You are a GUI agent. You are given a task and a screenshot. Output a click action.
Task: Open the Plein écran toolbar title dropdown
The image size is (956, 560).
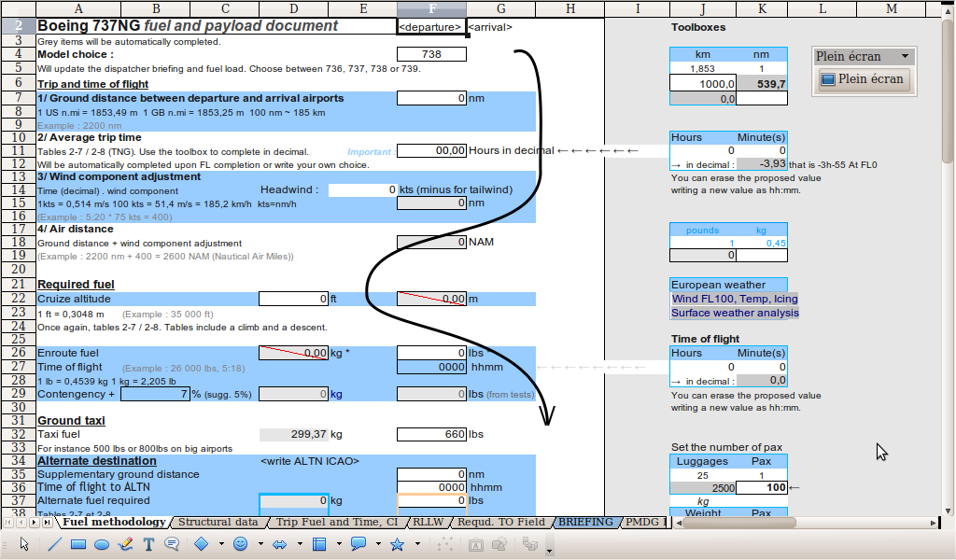906,56
